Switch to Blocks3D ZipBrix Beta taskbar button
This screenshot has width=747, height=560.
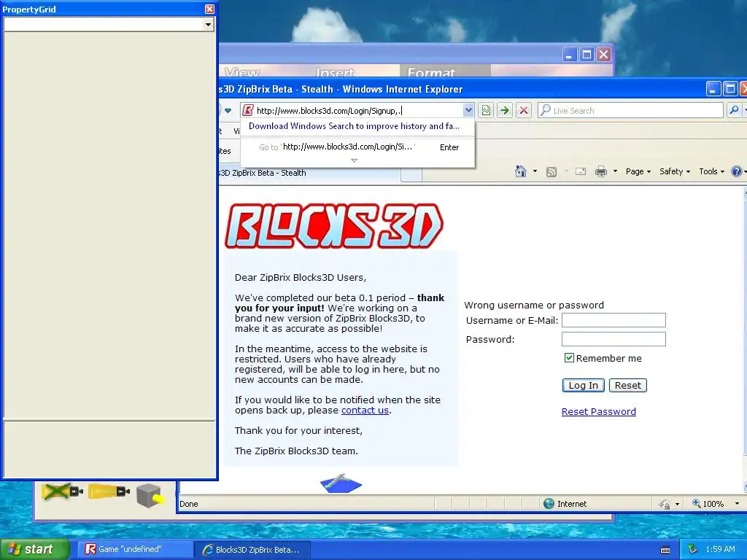point(252,550)
